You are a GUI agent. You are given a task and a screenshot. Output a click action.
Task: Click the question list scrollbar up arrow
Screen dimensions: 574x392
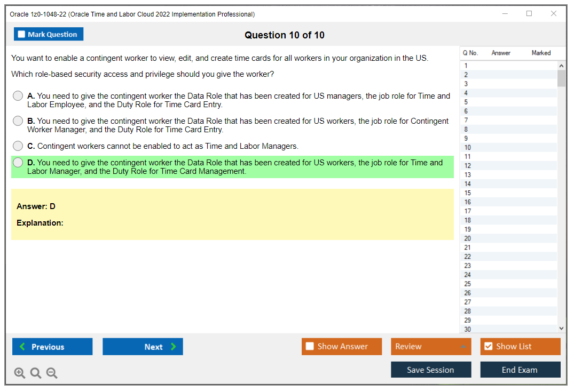tap(561, 65)
